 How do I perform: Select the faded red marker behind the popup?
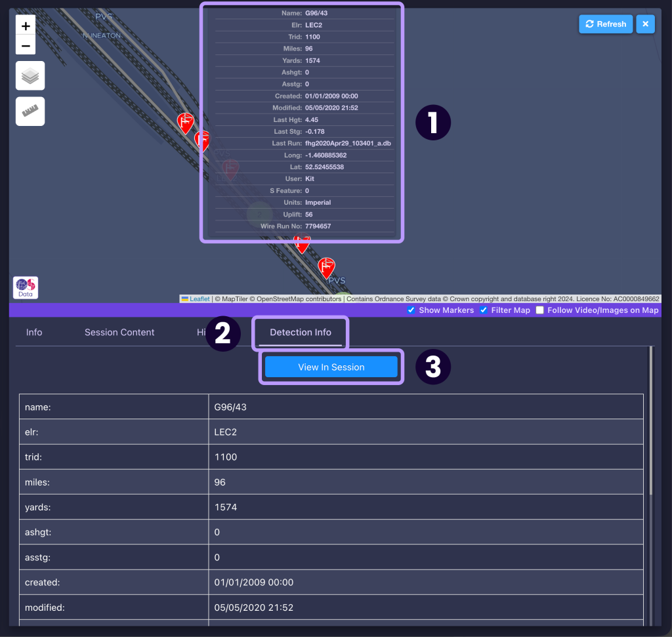[230, 170]
